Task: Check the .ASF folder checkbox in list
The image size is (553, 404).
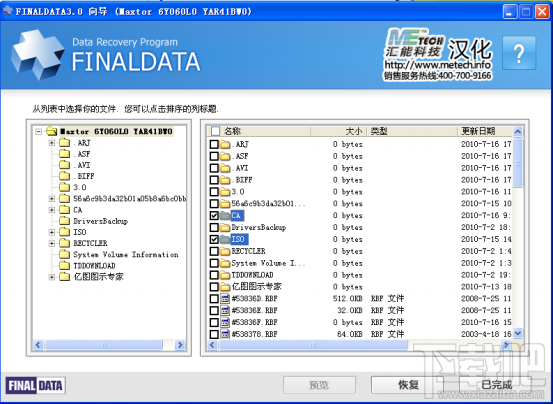Action: 214,156
